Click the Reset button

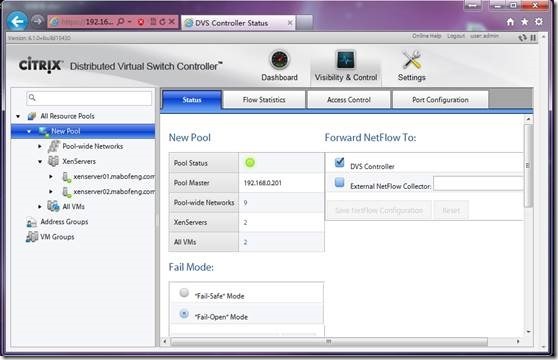point(451,211)
